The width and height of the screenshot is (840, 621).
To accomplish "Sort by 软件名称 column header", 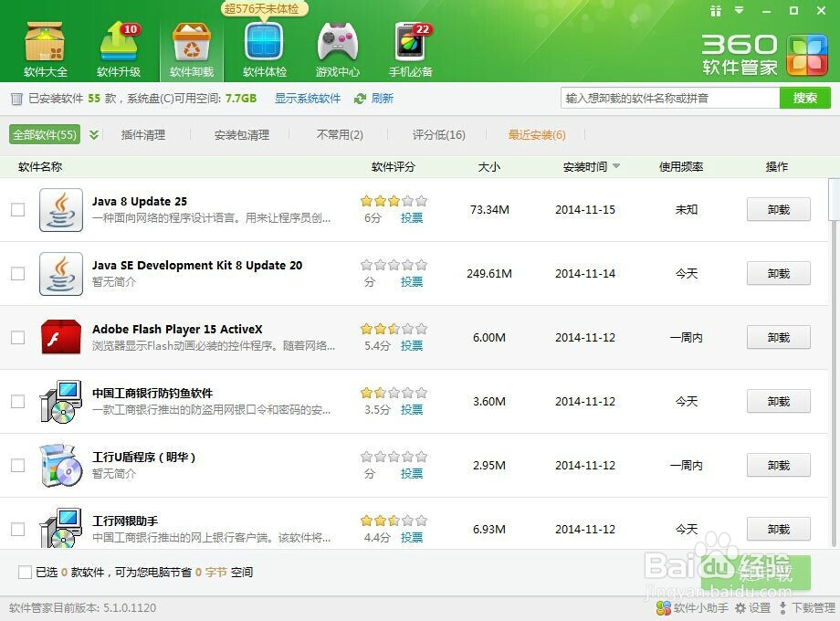I will tap(40, 166).
